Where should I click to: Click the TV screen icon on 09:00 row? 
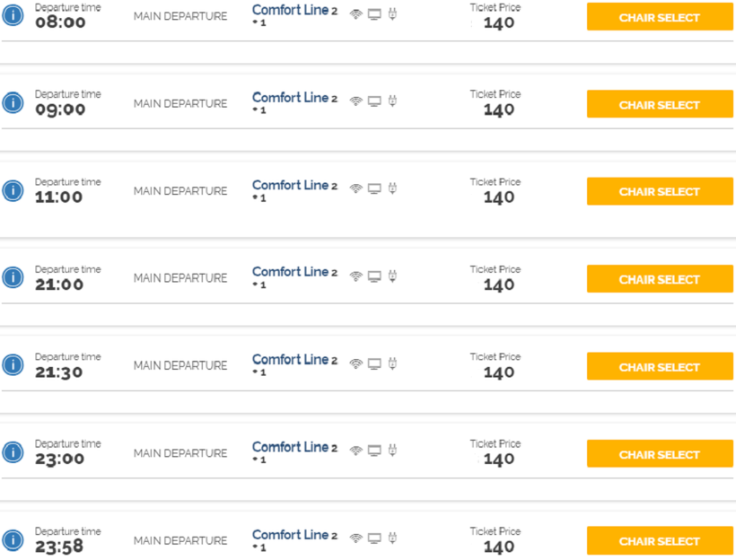pyautogui.click(x=374, y=101)
